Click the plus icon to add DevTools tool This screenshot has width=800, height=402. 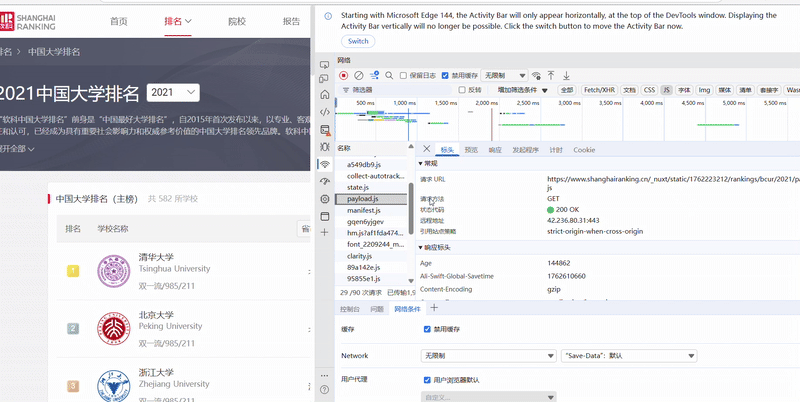(x=324, y=232)
